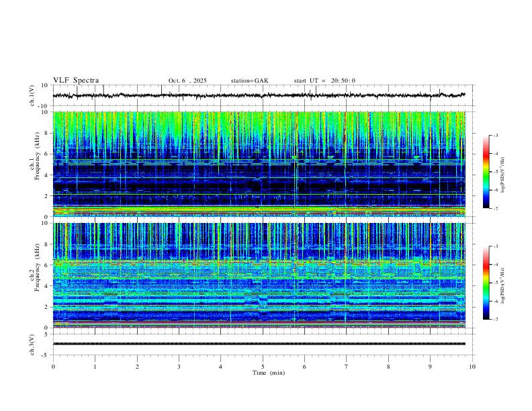Click the "10" kHz tick on the ch.2 frequency axis
Screen dimensions: 532x411
click(x=45, y=223)
